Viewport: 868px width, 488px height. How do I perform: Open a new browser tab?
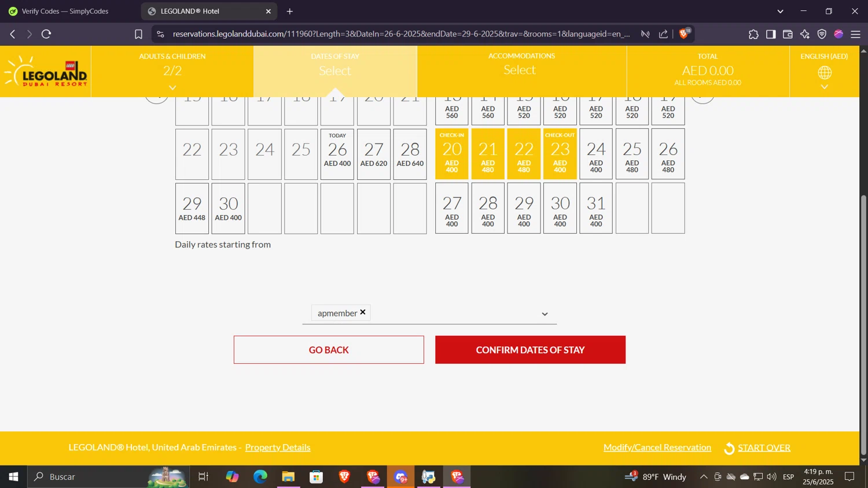point(290,11)
